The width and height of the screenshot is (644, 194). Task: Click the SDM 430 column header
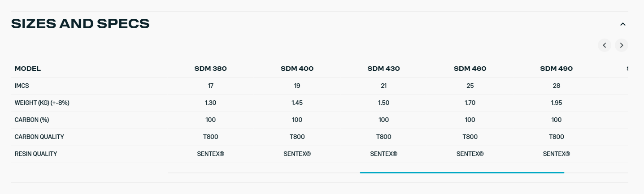coord(383,69)
